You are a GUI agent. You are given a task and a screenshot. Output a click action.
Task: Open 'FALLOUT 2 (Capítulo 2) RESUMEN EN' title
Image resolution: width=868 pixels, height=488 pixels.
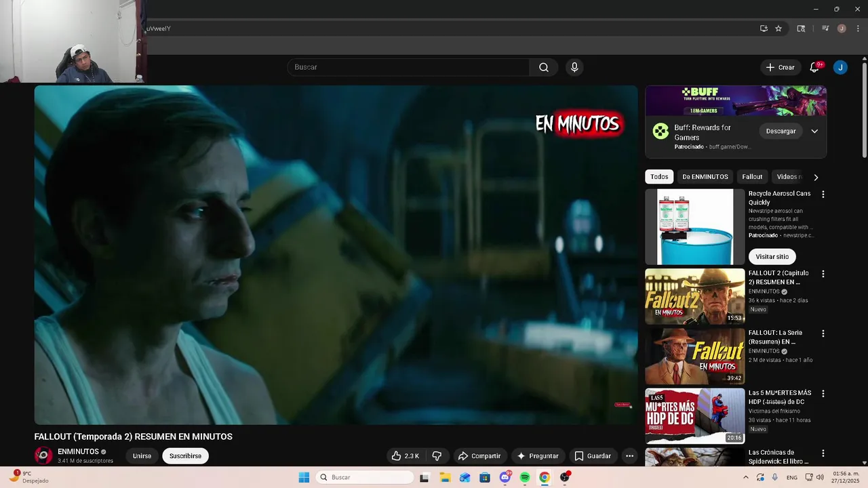(778, 278)
